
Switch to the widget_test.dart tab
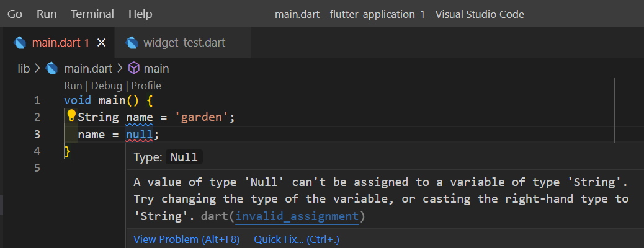[183, 42]
